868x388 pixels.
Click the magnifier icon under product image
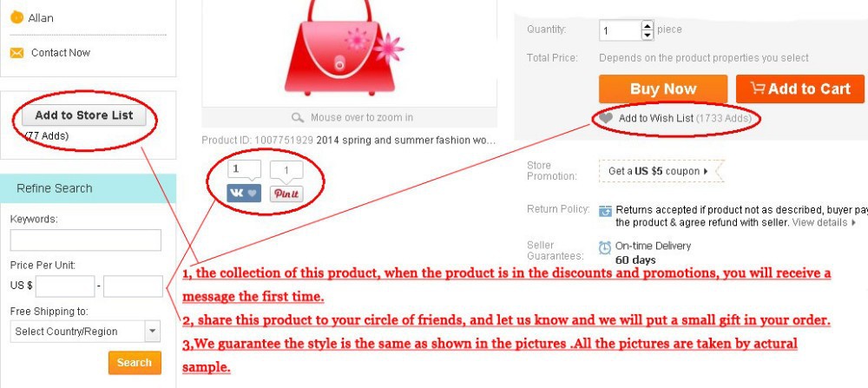coord(298,118)
